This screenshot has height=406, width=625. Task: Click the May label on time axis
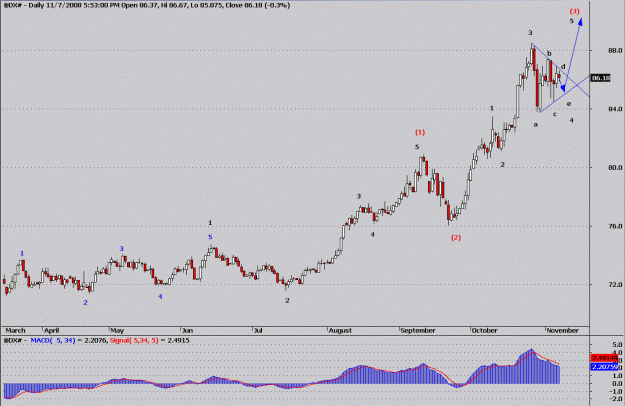pyautogui.click(x=117, y=330)
